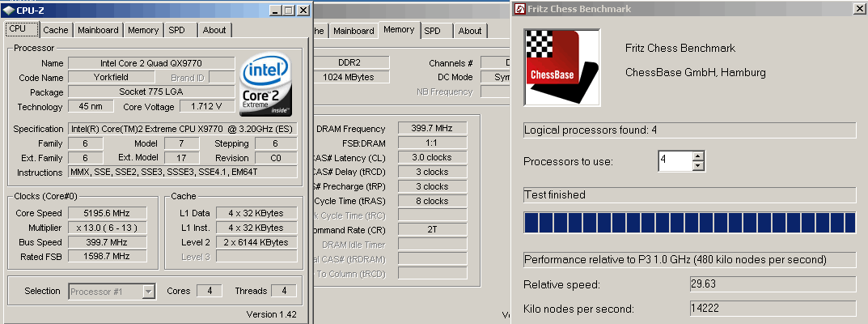The height and width of the screenshot is (324, 868).
Task: Click the Command Rate value 2T
Action: click(432, 230)
